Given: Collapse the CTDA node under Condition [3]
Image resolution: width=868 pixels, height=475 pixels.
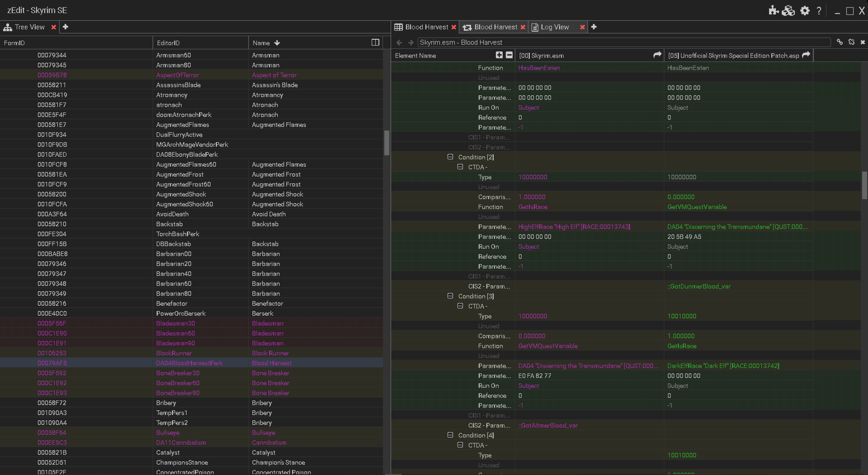Looking at the screenshot, I should pyautogui.click(x=460, y=306).
